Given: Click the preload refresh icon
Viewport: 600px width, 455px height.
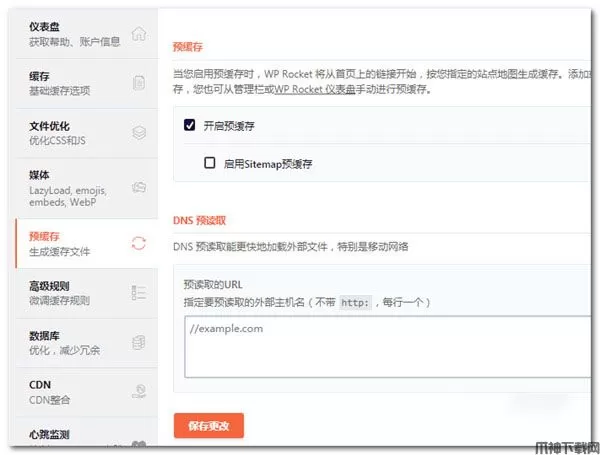Looking at the screenshot, I should click(139, 243).
